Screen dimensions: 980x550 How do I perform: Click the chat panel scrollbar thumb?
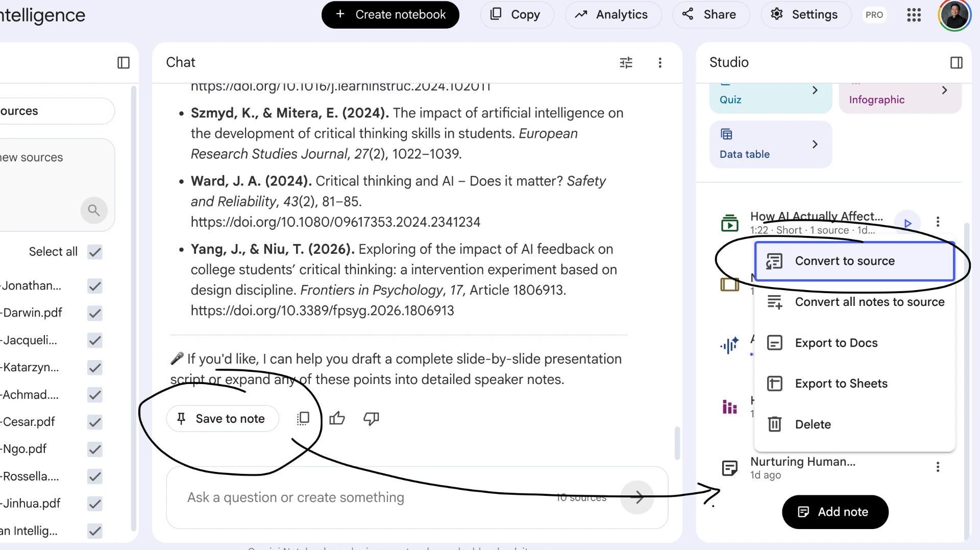tap(677, 443)
